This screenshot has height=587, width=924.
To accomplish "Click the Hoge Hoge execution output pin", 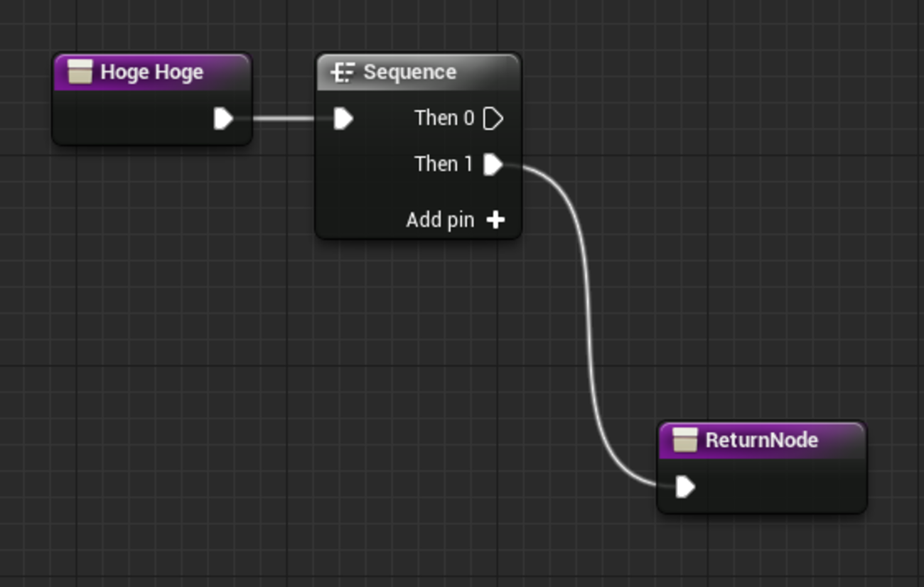I will pos(223,119).
